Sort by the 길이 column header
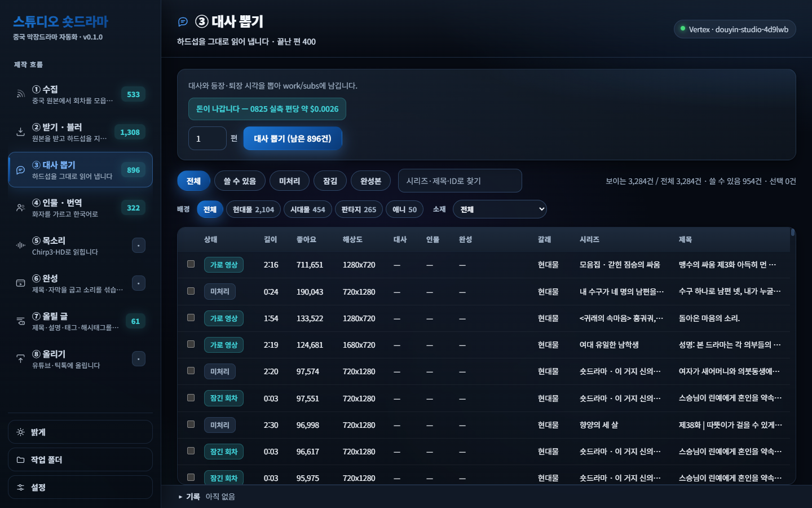Screen dimensions: 812x508 coord(271,240)
